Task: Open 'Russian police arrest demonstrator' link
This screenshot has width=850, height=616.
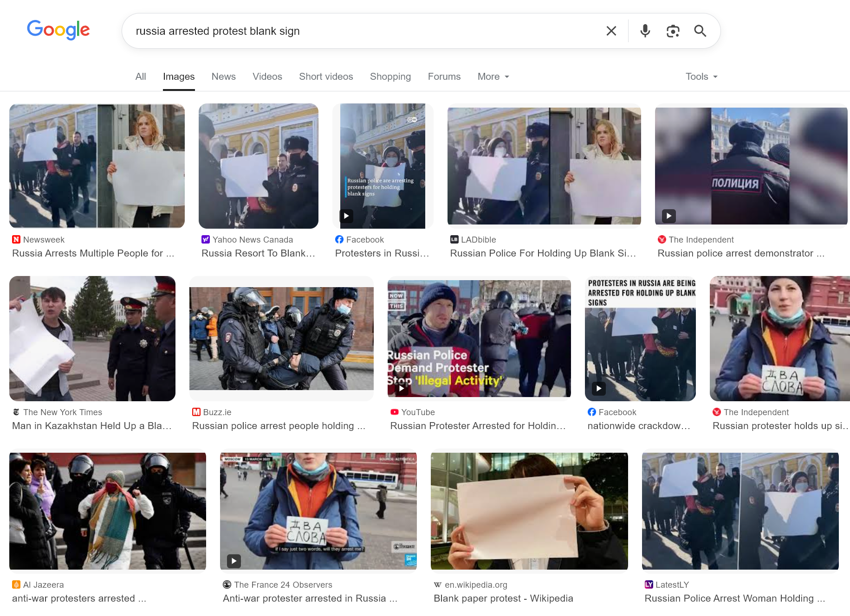Action: coord(741,253)
